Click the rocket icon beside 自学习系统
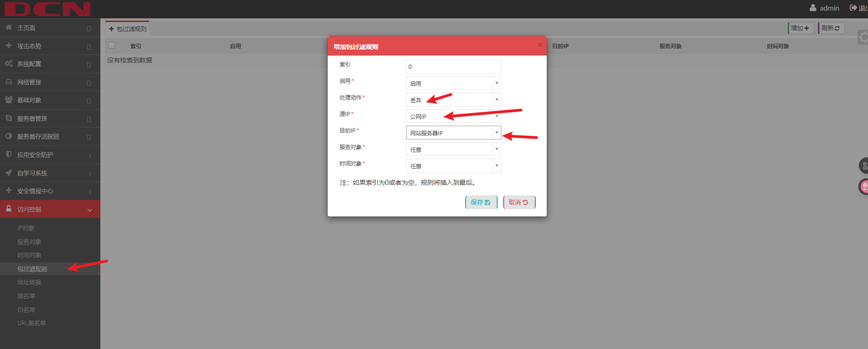The height and width of the screenshot is (349, 868). 9,173
